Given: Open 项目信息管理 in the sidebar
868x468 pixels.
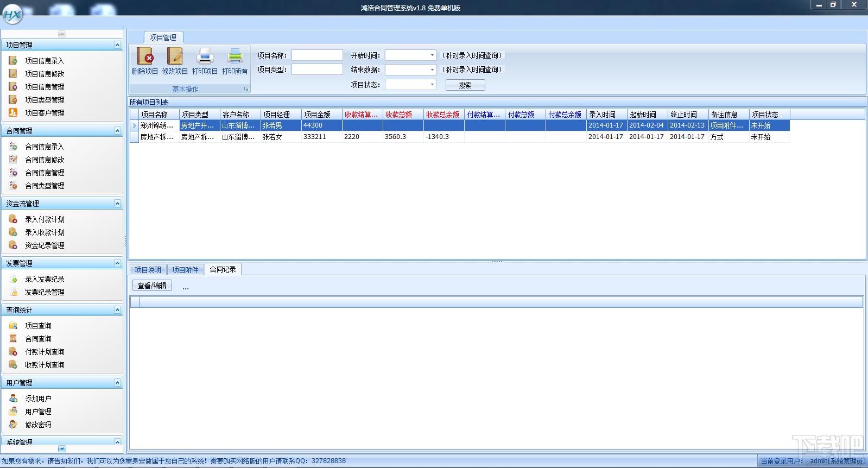Looking at the screenshot, I should (45, 87).
